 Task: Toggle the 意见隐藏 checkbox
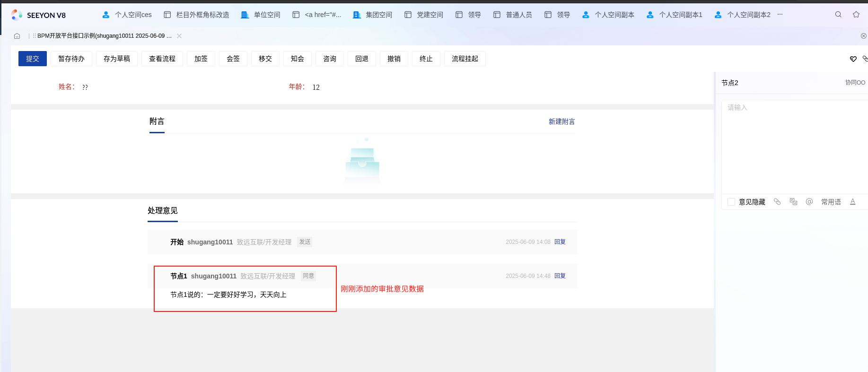731,202
